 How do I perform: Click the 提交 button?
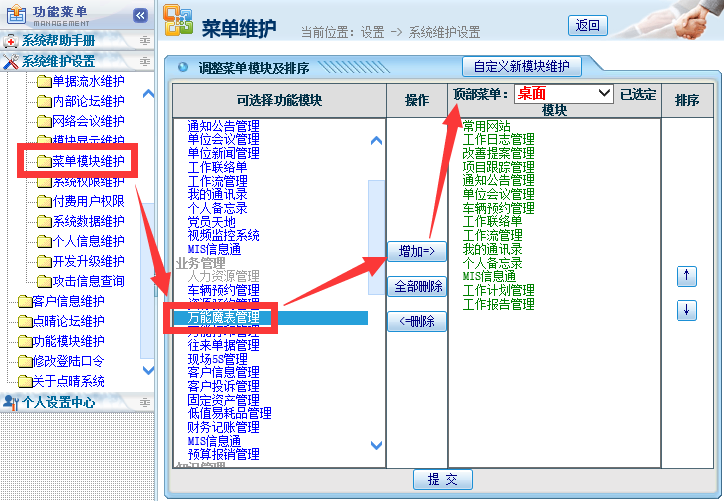pos(442,480)
